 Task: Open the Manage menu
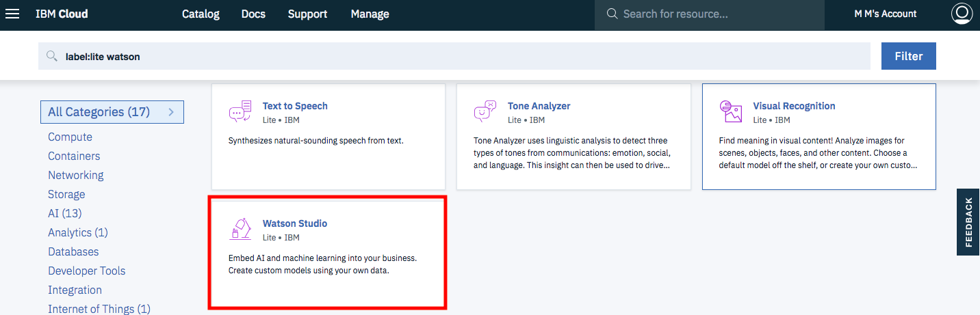(x=370, y=14)
